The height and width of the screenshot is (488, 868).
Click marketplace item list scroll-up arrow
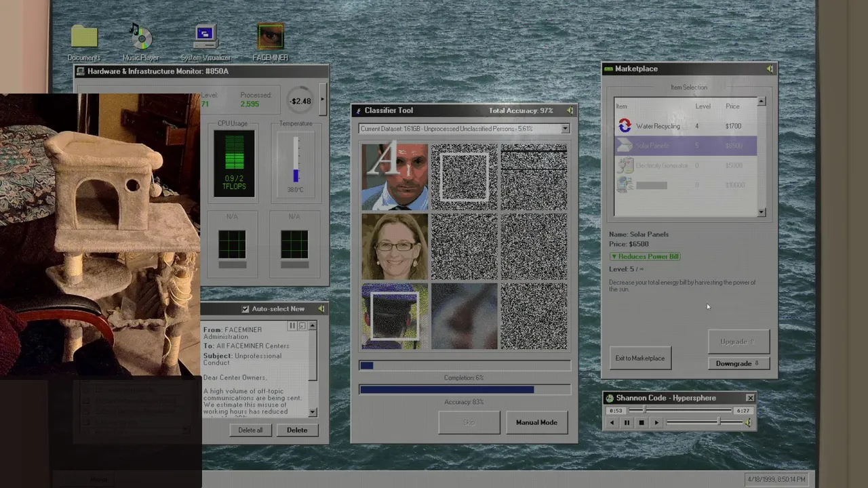[761, 102]
